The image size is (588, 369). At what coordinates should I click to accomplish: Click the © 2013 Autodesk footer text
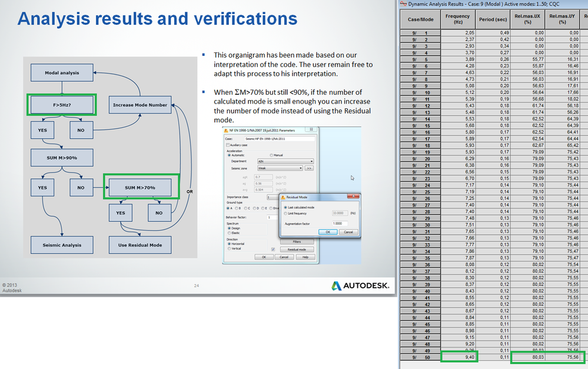(x=12, y=288)
